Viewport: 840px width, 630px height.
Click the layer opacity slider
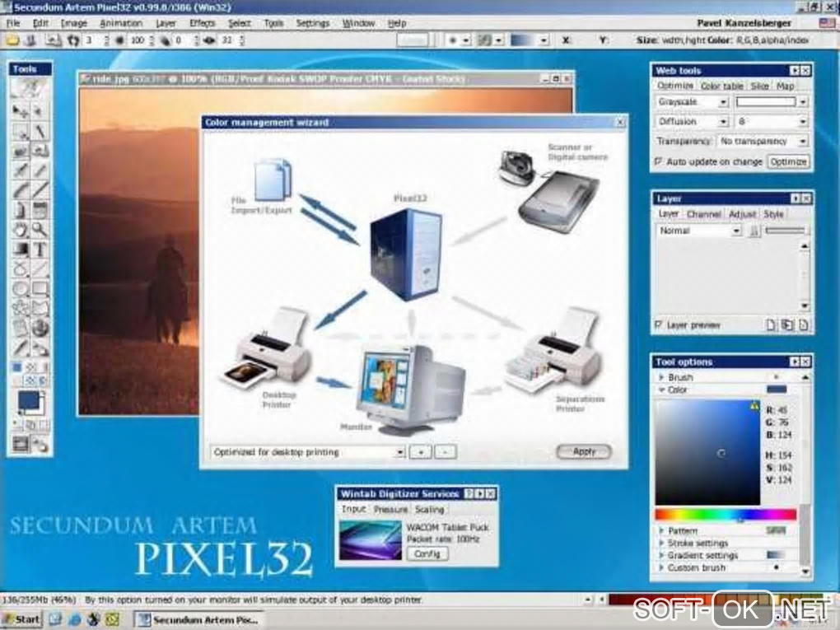pos(786,231)
